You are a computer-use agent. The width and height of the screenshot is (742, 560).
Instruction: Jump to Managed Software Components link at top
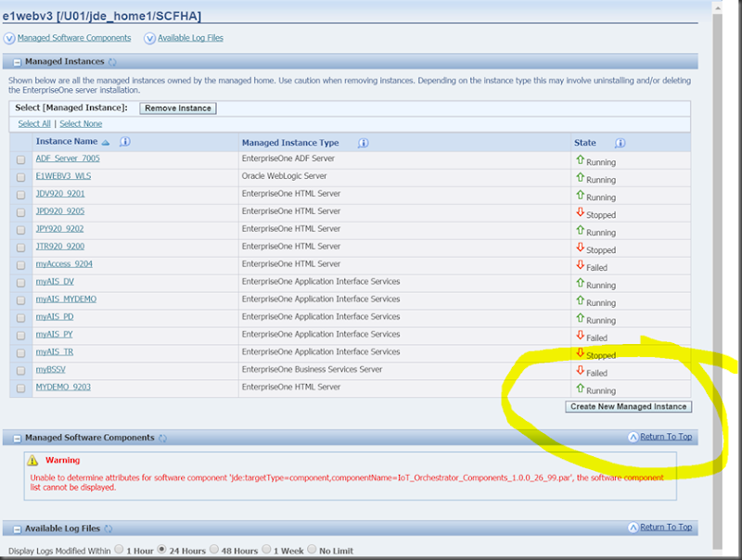[74, 38]
